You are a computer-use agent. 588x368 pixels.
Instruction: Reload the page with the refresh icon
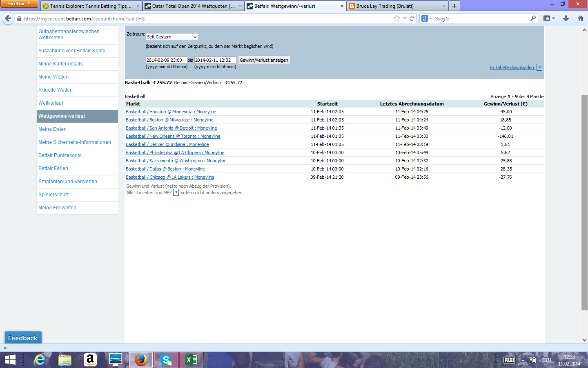point(412,18)
